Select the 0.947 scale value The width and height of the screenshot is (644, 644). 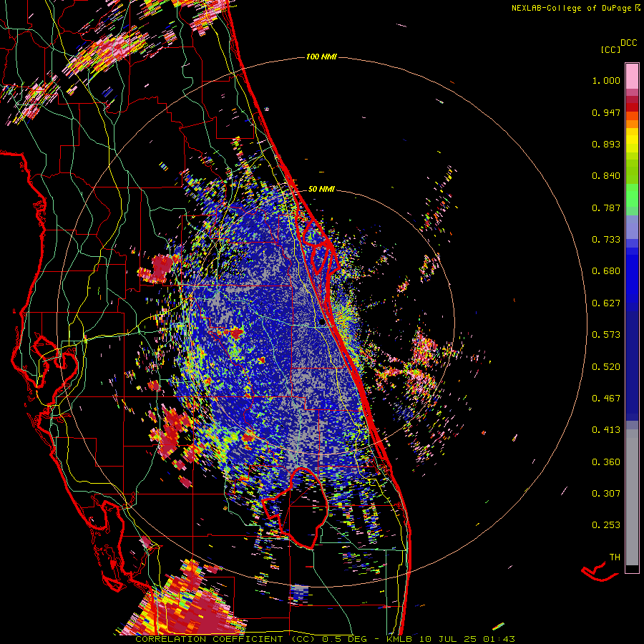tap(606, 112)
